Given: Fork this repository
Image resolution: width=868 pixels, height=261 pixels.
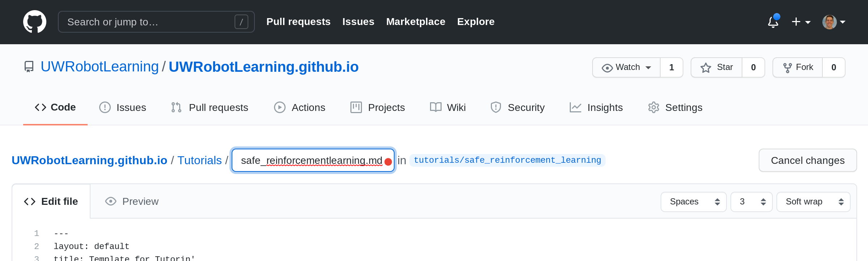Looking at the screenshot, I should (797, 67).
